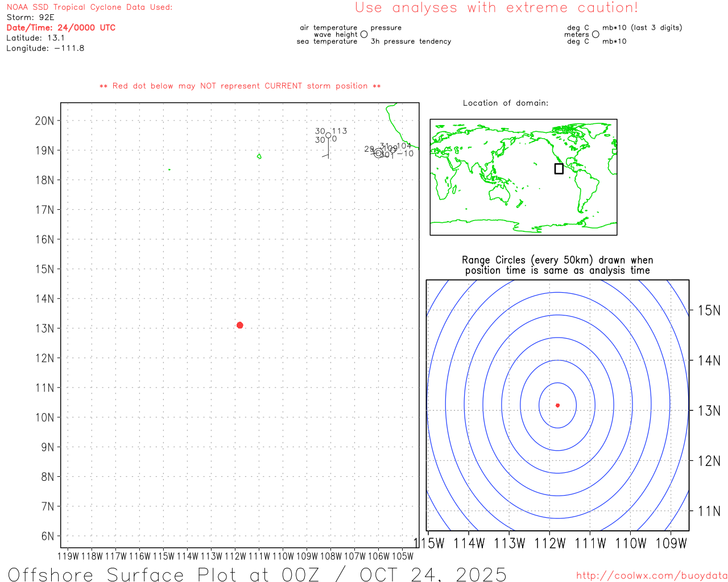Click the '20N' latitude axis label
The height and width of the screenshot is (582, 728).
pyautogui.click(x=44, y=120)
